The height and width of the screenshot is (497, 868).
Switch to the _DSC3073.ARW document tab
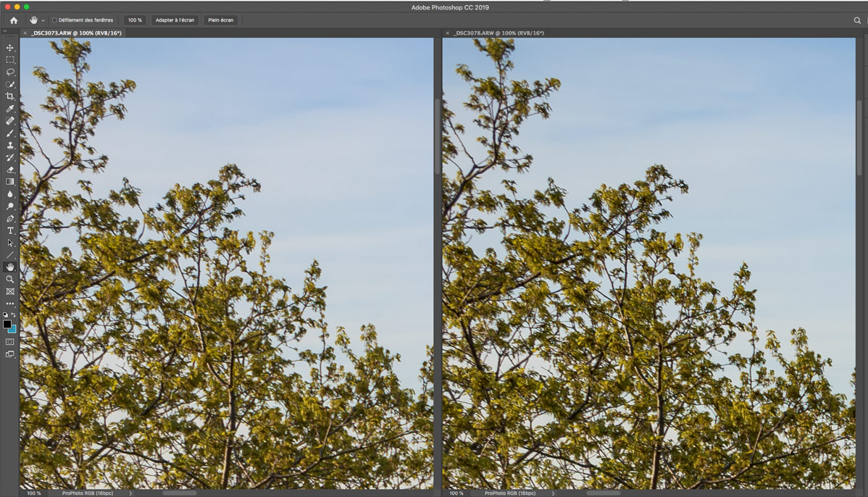(76, 33)
